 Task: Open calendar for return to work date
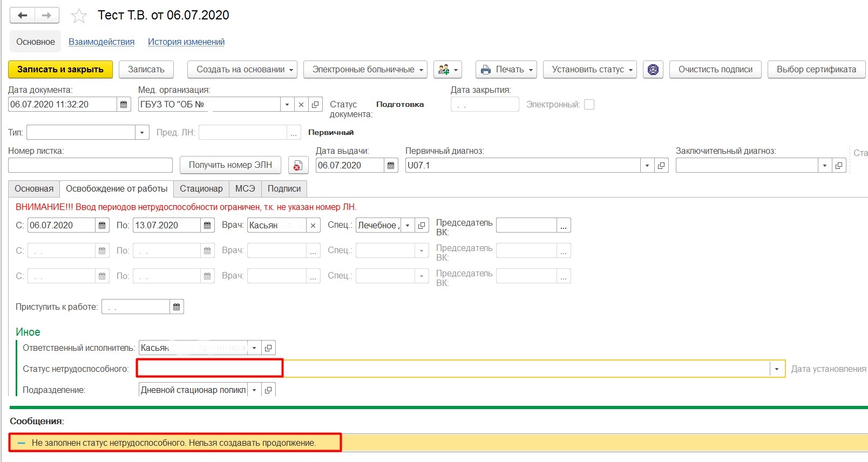pos(177,307)
